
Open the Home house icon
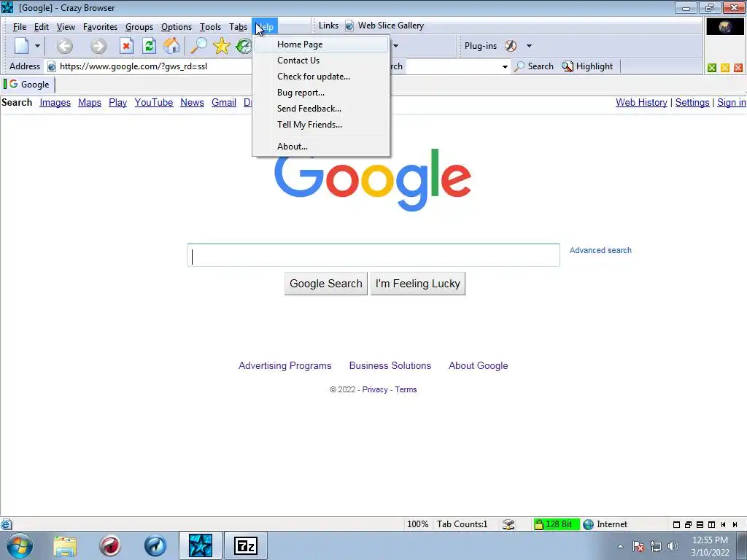pyautogui.click(x=171, y=46)
